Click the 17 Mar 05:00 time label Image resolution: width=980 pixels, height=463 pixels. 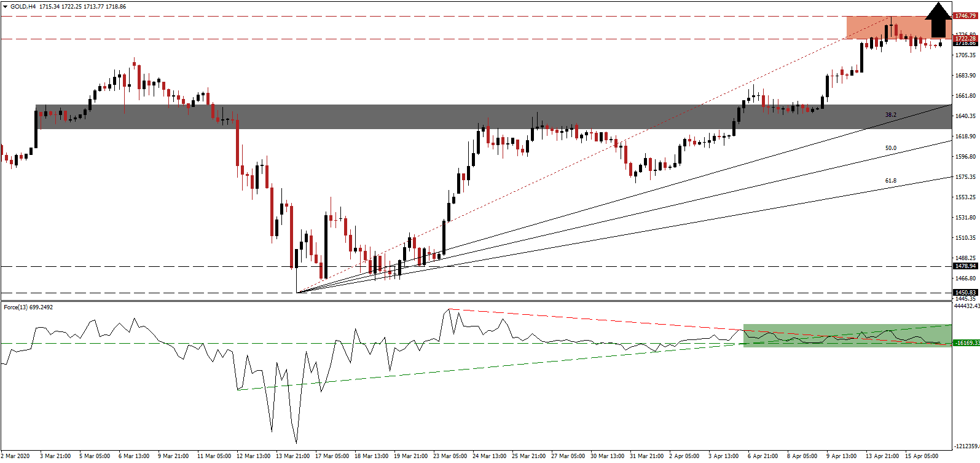click(332, 456)
